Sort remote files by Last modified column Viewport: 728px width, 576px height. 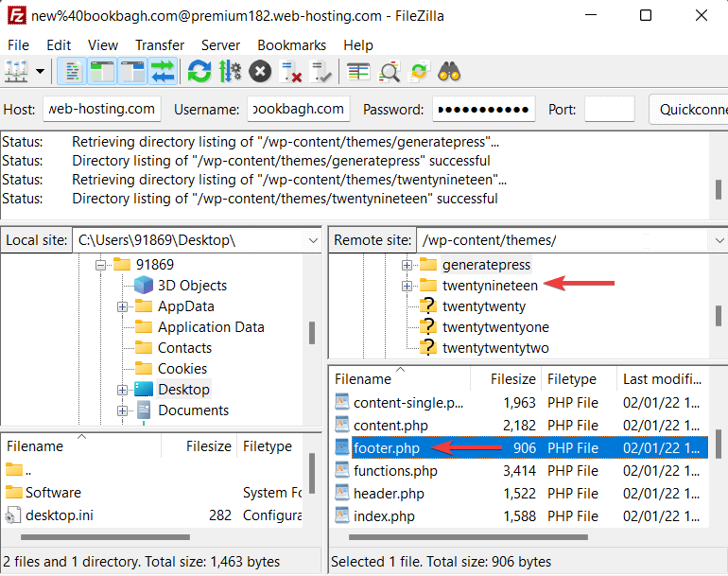click(x=663, y=379)
